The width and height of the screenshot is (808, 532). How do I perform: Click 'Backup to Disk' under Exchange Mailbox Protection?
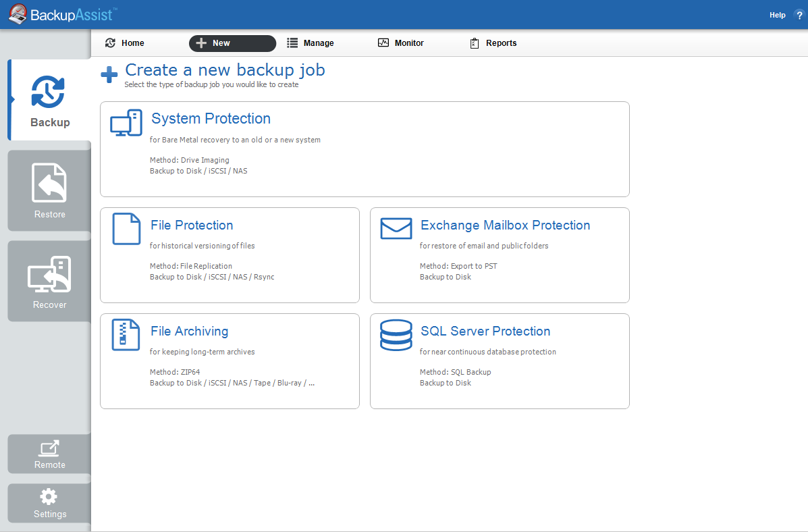446,277
